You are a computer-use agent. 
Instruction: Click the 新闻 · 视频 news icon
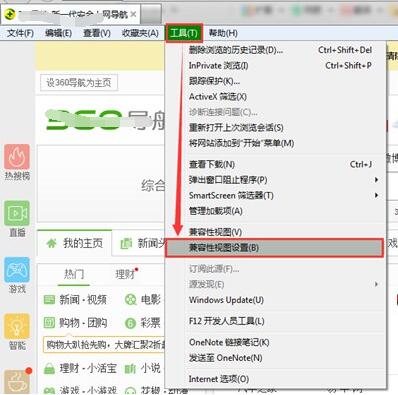coord(49,300)
